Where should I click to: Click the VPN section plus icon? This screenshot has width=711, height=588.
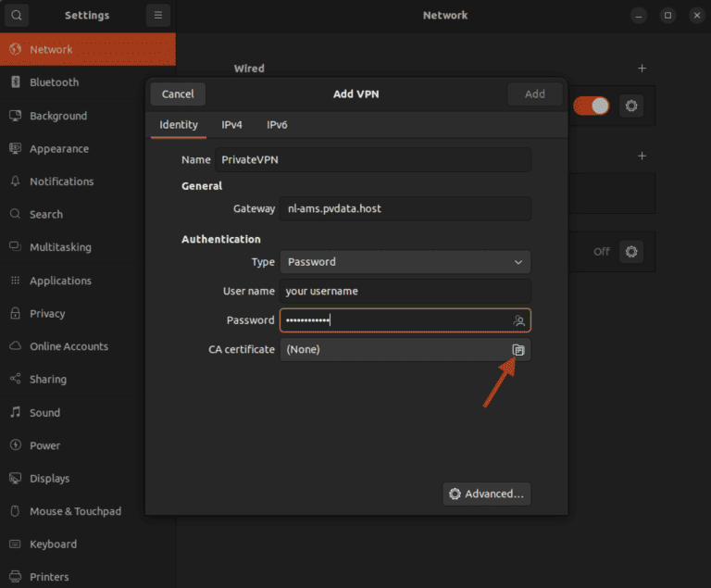642,156
